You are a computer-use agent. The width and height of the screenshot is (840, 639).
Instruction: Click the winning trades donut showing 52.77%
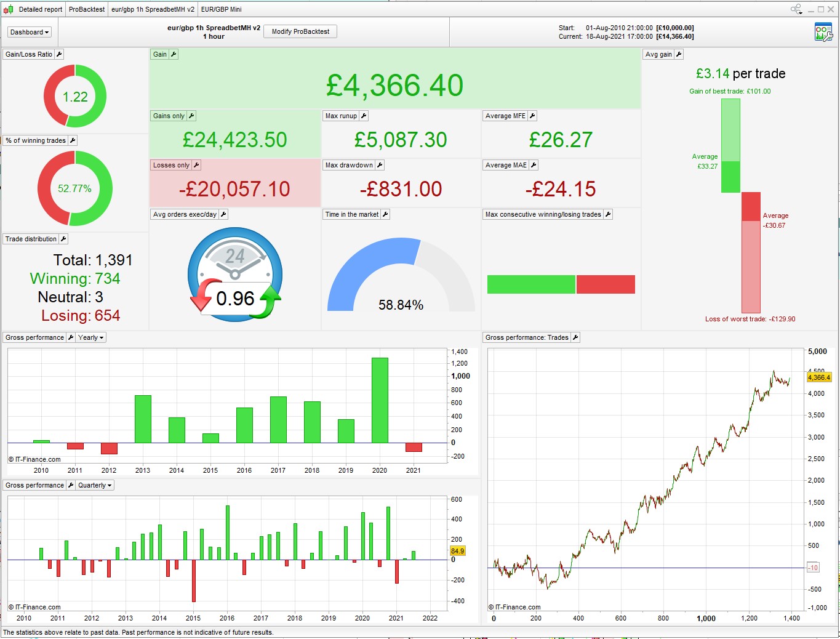point(75,188)
